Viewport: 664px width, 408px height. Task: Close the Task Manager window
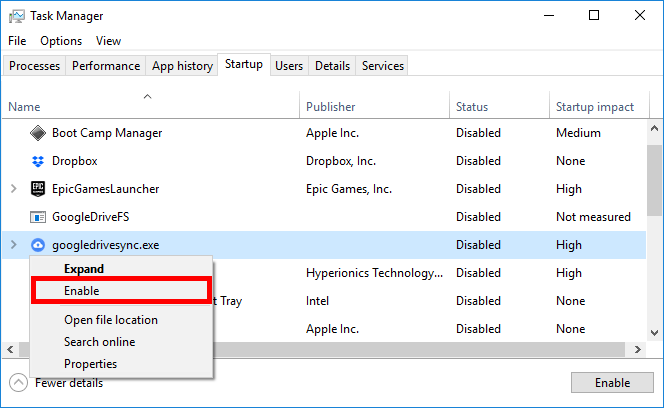640,16
